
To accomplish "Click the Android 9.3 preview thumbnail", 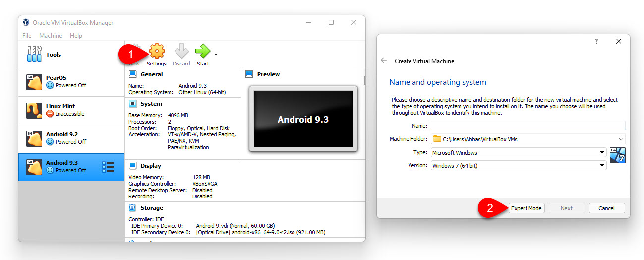I will click(303, 119).
